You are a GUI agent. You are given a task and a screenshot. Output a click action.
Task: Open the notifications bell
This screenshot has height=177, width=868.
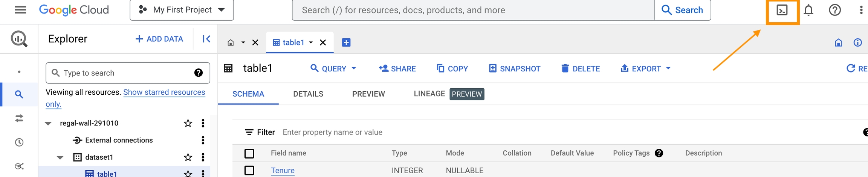pyautogui.click(x=808, y=10)
